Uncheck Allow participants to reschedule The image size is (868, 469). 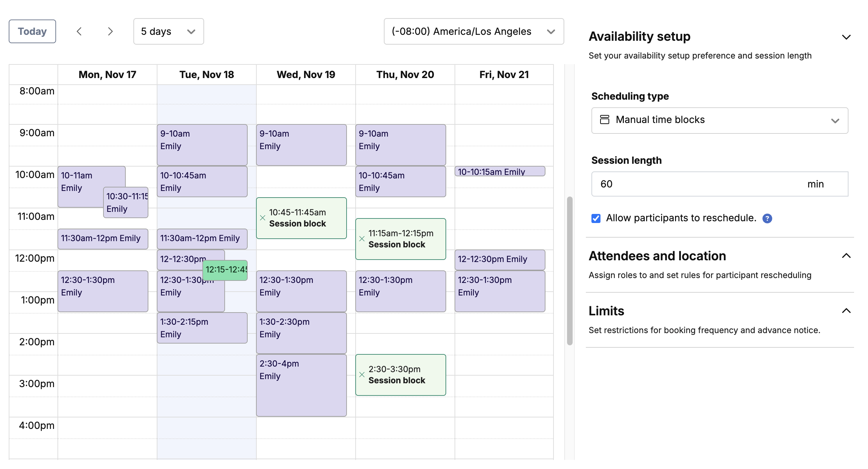coord(596,218)
